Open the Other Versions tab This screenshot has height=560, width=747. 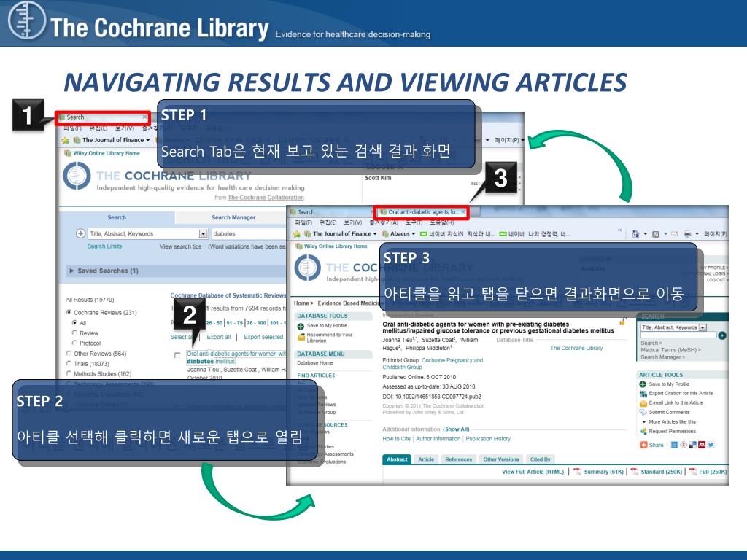pyautogui.click(x=500, y=459)
